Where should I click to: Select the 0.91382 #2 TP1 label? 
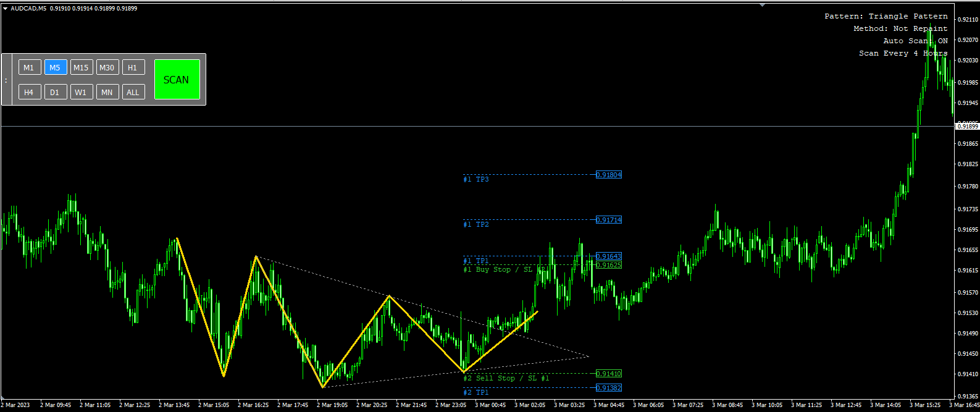pos(609,388)
